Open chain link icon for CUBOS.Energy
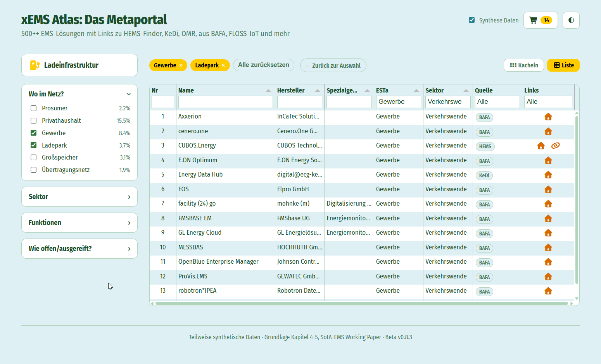The image size is (601, 364). 555,146
